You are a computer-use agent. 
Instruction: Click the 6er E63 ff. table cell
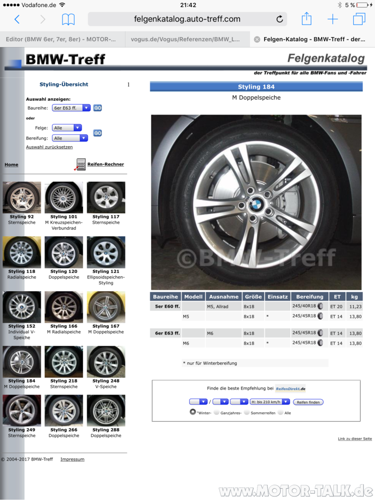[166, 333]
